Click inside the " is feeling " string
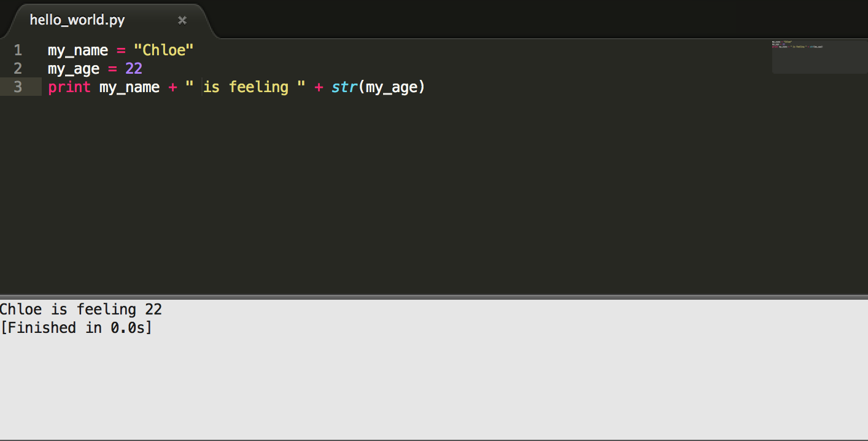The height and width of the screenshot is (441, 868). pos(246,87)
